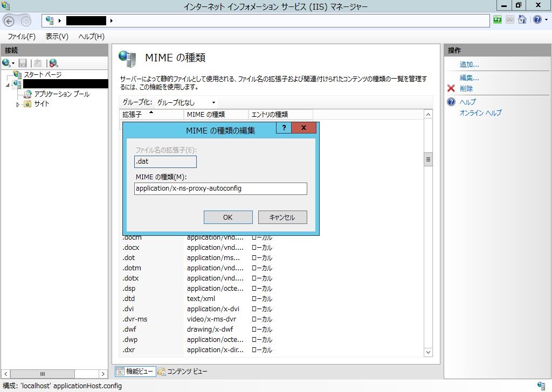The width and height of the screenshot is (552, 392).
Task: Expand the サイト tree node
Action: pos(17,104)
